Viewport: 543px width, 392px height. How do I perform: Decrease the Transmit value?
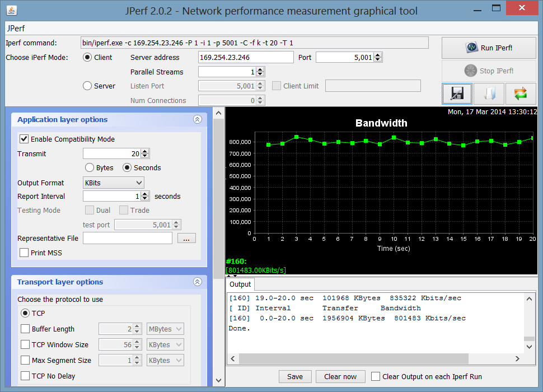(x=146, y=156)
